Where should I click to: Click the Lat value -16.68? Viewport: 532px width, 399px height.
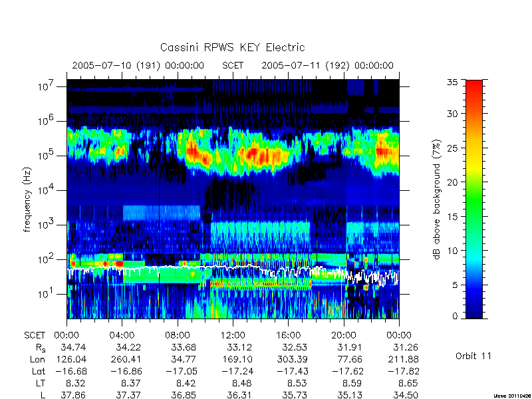pyautogui.click(x=71, y=371)
